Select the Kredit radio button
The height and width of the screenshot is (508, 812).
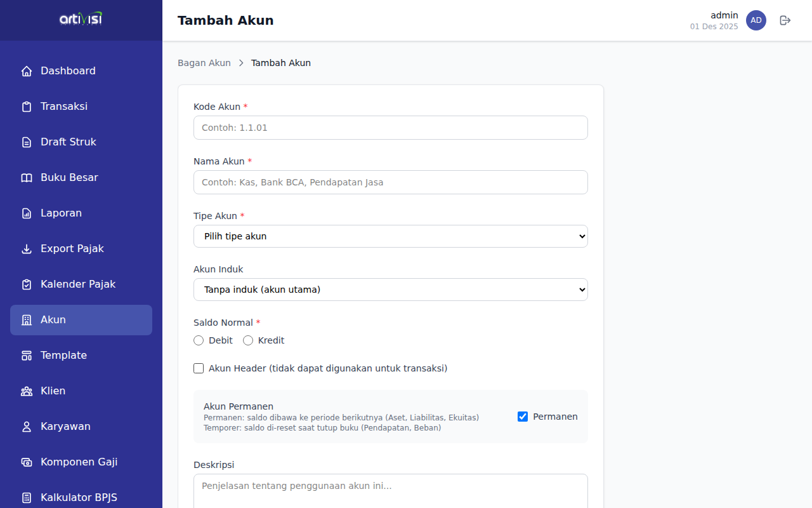[248, 340]
